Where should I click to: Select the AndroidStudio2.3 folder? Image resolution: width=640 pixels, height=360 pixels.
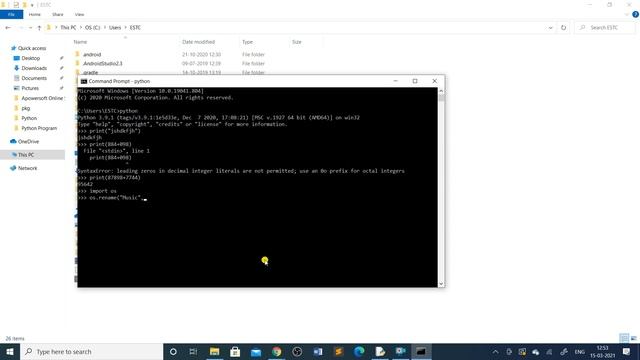(102, 64)
